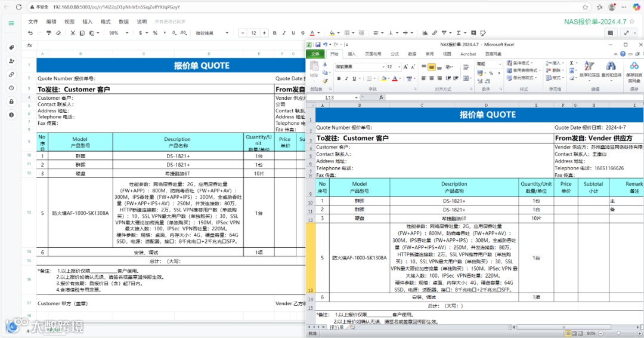Open the 数据 menu in web spreadsheet

(x=123, y=21)
